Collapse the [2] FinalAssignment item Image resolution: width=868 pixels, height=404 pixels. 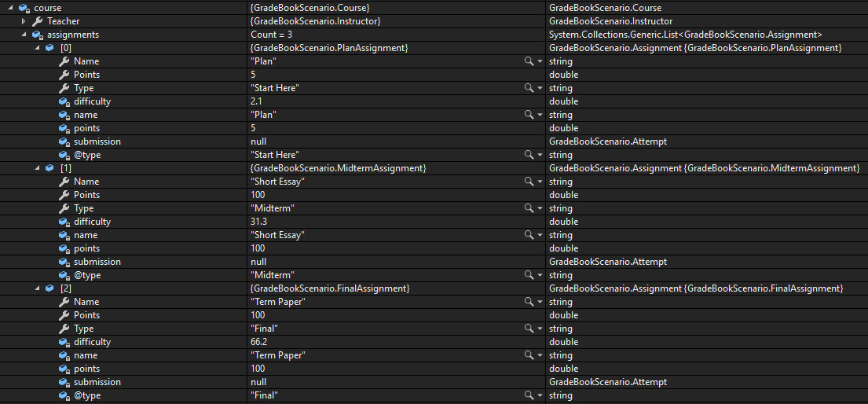coord(38,288)
